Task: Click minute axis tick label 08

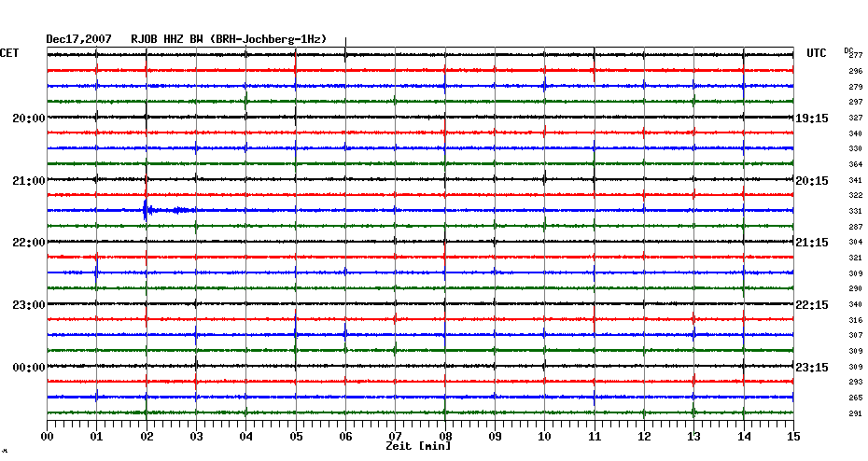Action: click(x=445, y=437)
